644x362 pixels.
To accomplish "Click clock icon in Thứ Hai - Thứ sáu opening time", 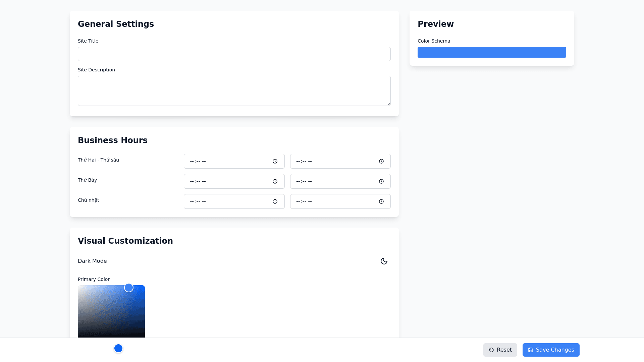I will 275,161.
